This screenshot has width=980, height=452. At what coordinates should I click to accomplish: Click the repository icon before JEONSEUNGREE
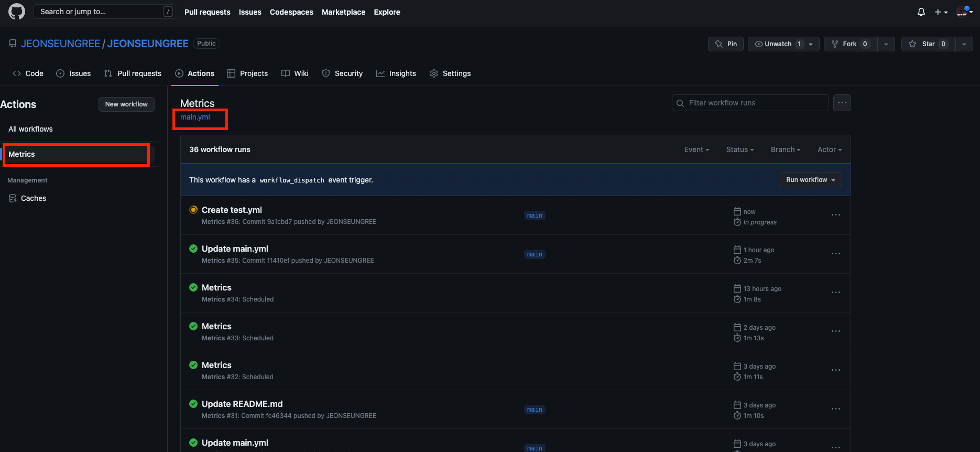coord(13,44)
